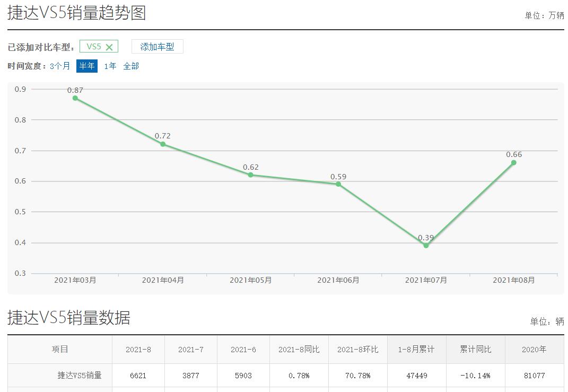The width and height of the screenshot is (568, 392).
Task: Click the 0.39 data point for July 2021
Action: click(x=425, y=246)
